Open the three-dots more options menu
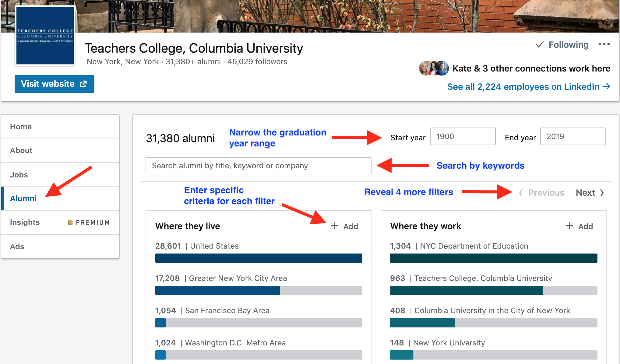Viewport: 620px width, 364px height. (x=604, y=44)
